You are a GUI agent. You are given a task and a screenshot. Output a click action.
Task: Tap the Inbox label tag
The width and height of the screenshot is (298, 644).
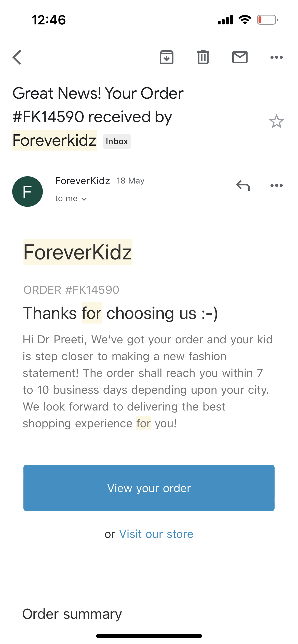[x=117, y=141]
